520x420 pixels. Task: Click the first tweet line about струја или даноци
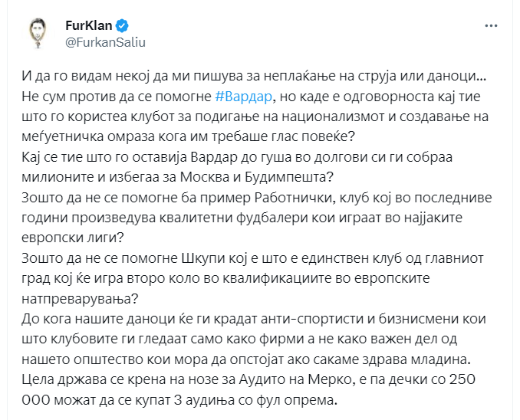[x=254, y=76]
